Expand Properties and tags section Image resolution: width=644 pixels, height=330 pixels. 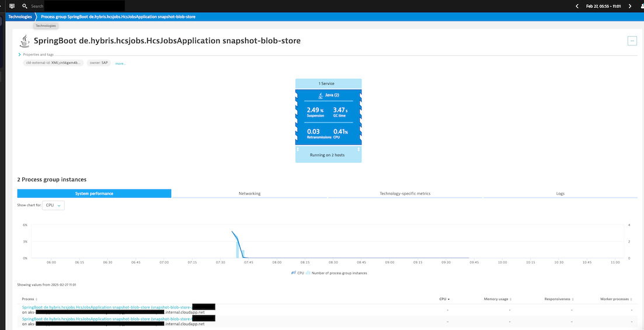pyautogui.click(x=36, y=55)
